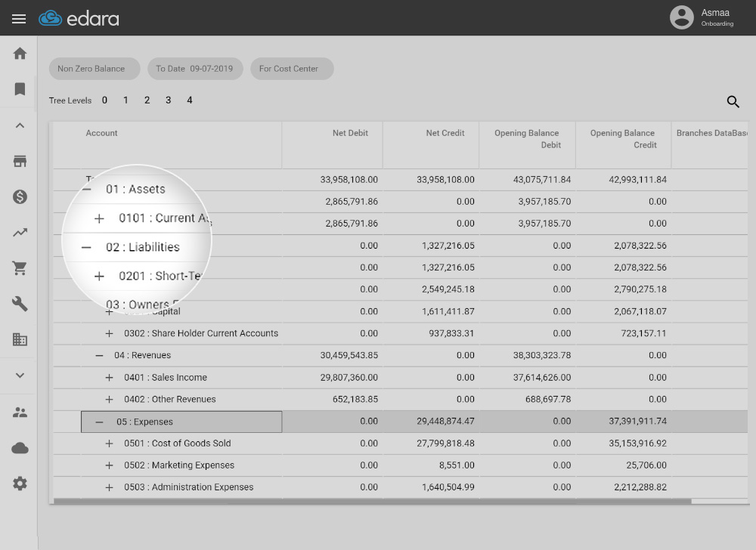Click the To Date 09-07-2019 filter

[x=195, y=69]
